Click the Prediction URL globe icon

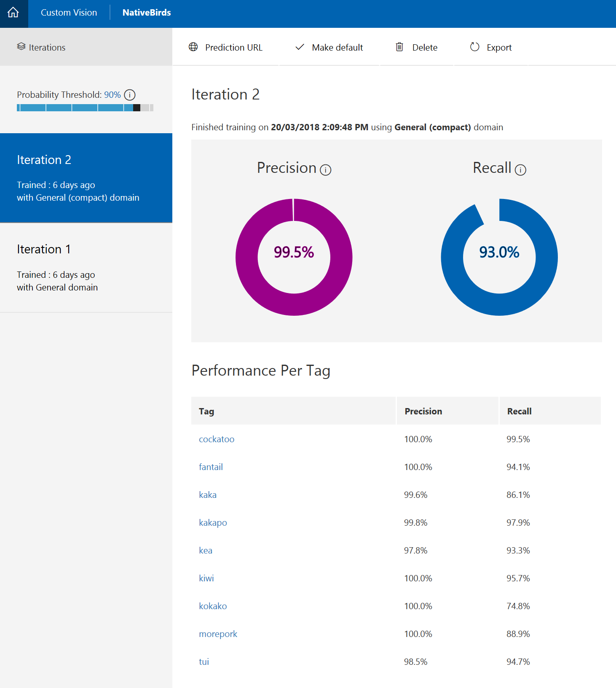[193, 47]
